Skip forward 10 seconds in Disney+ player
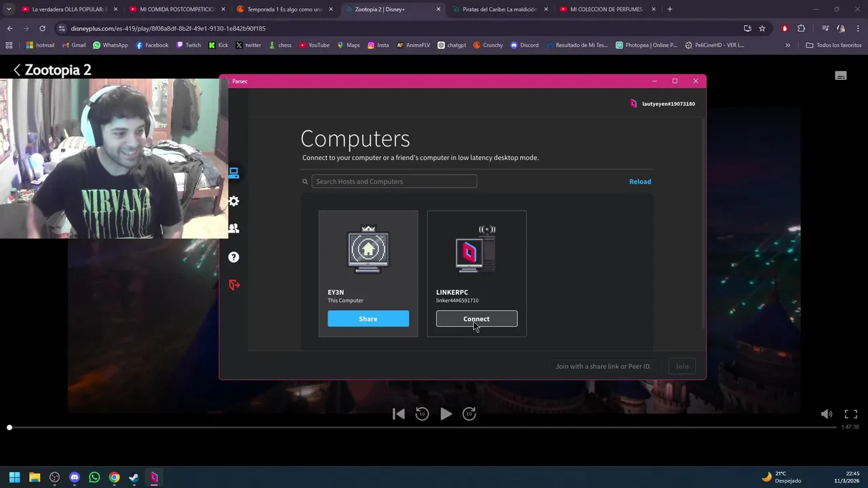 469,414
